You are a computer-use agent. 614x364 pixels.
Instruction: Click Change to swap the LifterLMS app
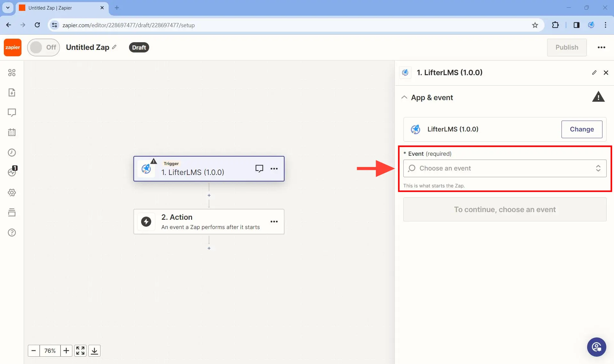pyautogui.click(x=582, y=129)
